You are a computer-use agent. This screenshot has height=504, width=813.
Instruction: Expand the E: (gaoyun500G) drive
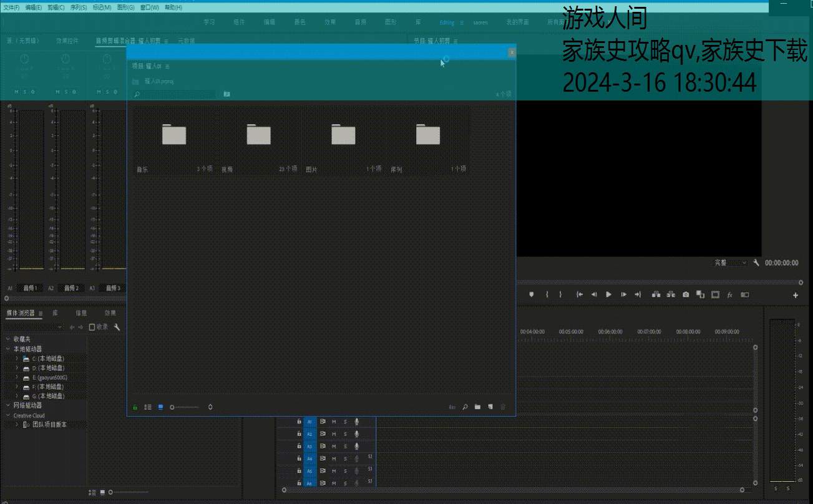point(17,377)
